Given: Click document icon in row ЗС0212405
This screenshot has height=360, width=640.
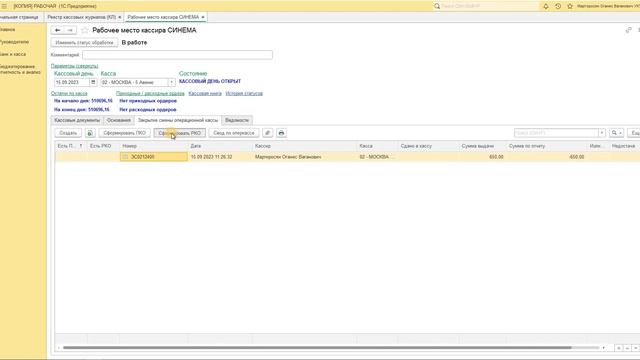Looking at the screenshot, I should [126, 157].
